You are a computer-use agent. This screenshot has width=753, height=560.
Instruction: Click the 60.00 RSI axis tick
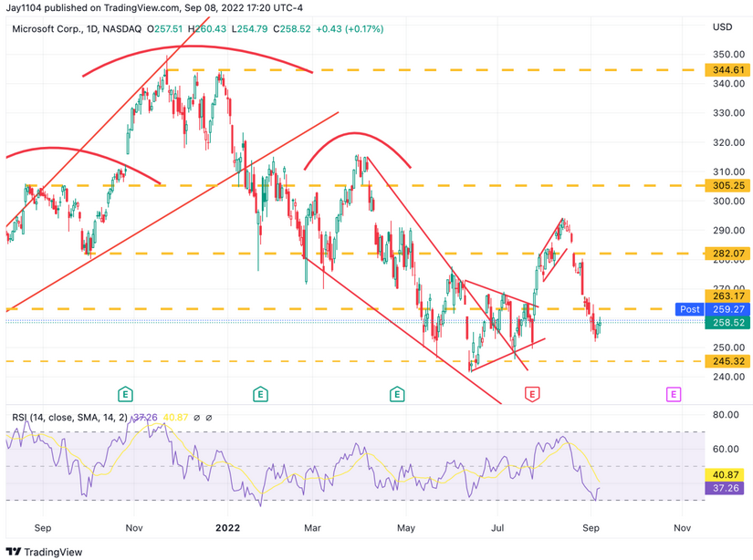pos(726,449)
